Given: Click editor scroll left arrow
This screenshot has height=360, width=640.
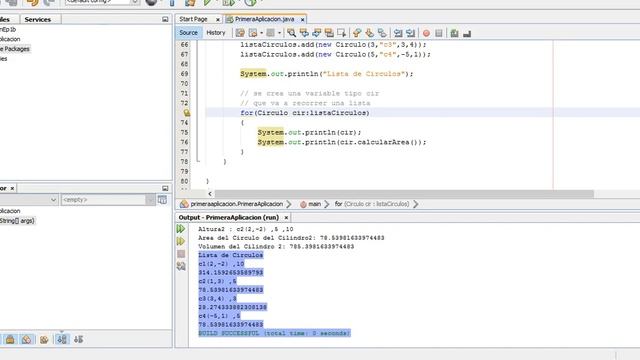Looking at the screenshot, I should point(210,193).
